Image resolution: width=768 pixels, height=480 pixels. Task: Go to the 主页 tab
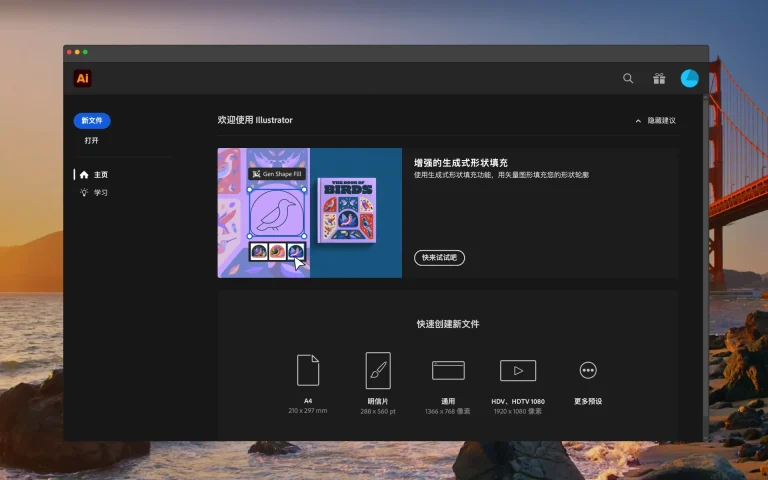click(x=101, y=174)
